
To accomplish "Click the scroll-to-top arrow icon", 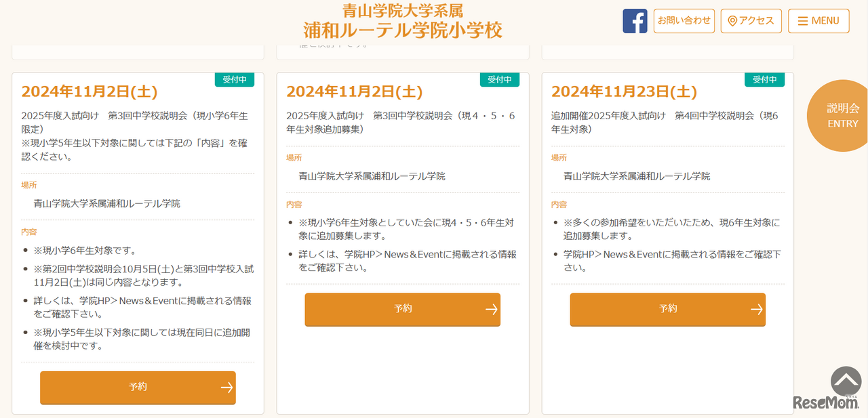I will tap(846, 381).
